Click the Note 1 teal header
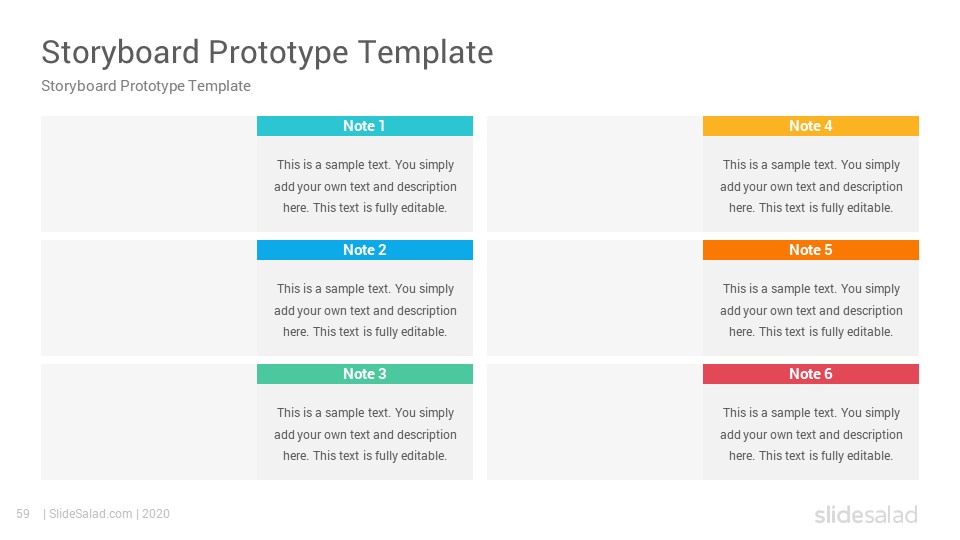960x540 pixels. [365, 126]
